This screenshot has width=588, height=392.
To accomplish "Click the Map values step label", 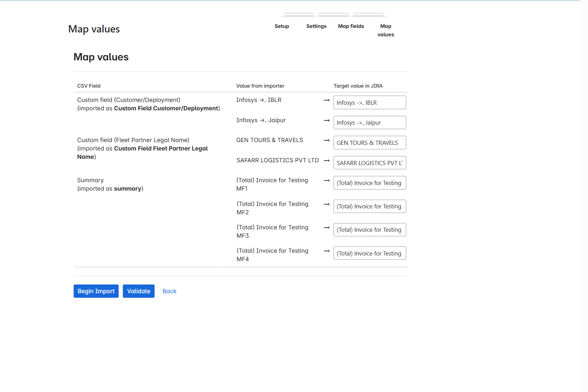I will pos(386,30).
